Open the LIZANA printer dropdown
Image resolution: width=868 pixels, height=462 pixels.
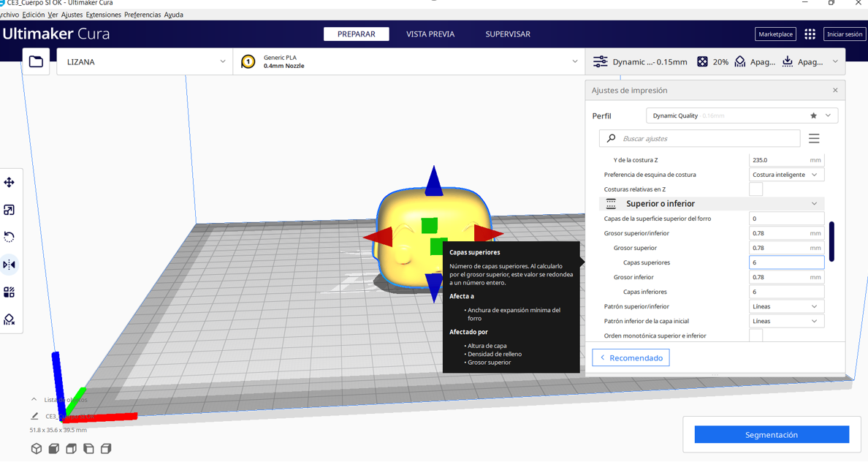pyautogui.click(x=145, y=61)
